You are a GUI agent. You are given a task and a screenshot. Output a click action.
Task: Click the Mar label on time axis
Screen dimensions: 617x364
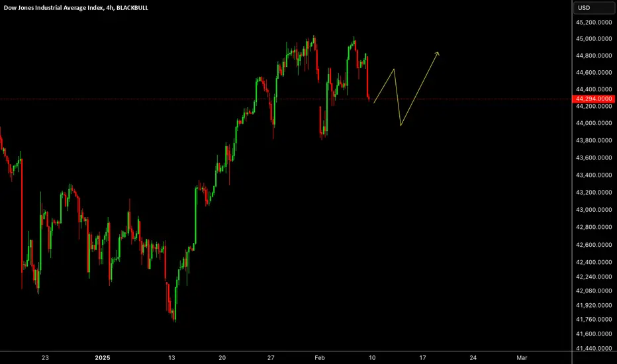click(522, 357)
